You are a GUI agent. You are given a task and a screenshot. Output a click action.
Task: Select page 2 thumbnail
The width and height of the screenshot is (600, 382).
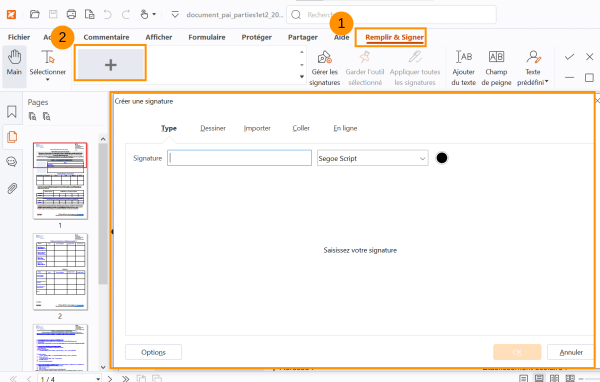(x=60, y=271)
